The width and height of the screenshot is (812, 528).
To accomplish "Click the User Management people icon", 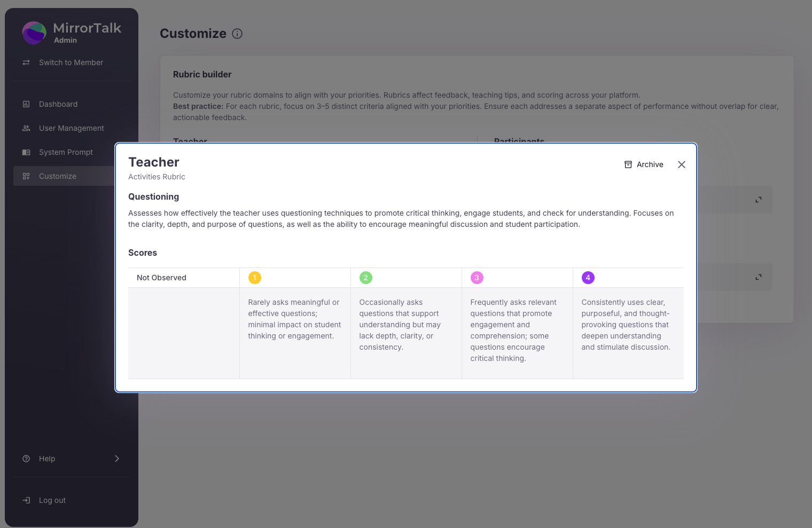I will tap(26, 128).
